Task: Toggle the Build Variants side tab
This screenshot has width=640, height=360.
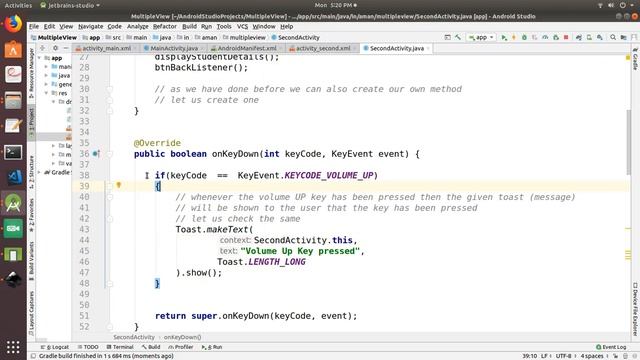Action: [x=31, y=260]
